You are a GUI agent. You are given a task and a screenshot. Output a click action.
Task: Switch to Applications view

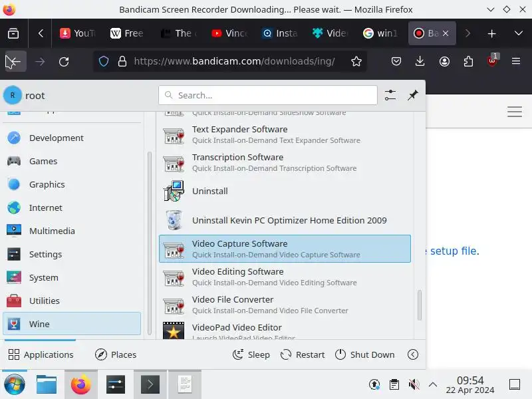(41, 354)
